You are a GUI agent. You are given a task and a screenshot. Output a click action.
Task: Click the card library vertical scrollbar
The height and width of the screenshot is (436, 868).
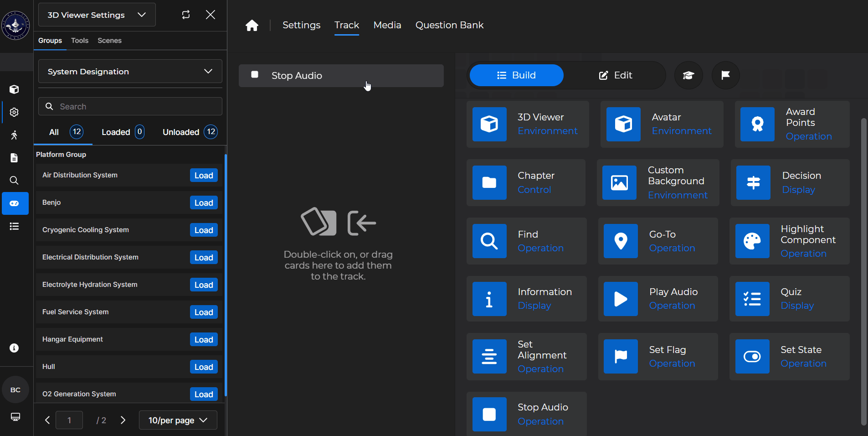[x=863, y=271]
